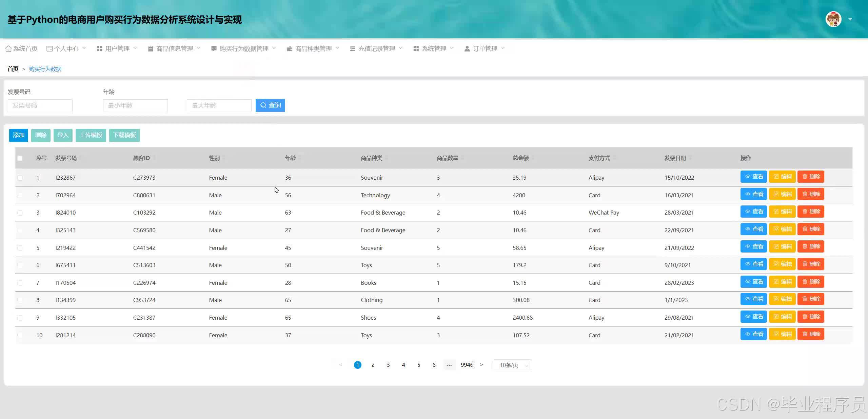The height and width of the screenshot is (419, 868).
Task: Click the 添加 add button
Action: 18,135
